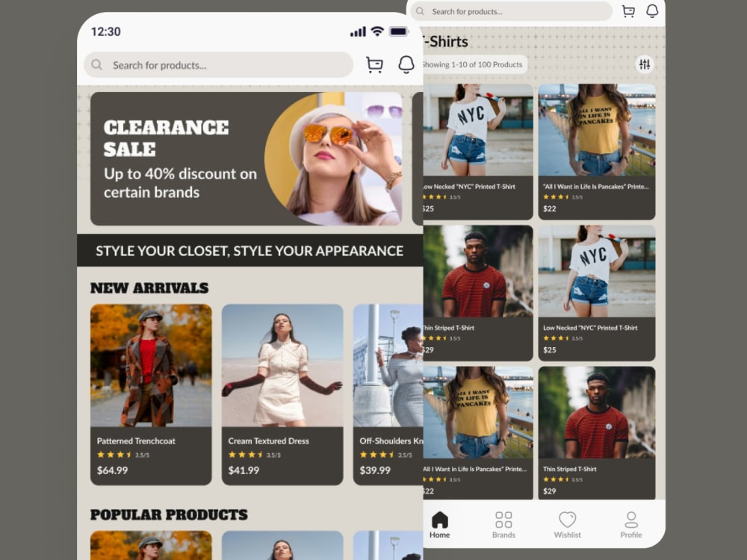
Task: Open the Off-Shoulders Knit product image
Action: click(x=388, y=365)
